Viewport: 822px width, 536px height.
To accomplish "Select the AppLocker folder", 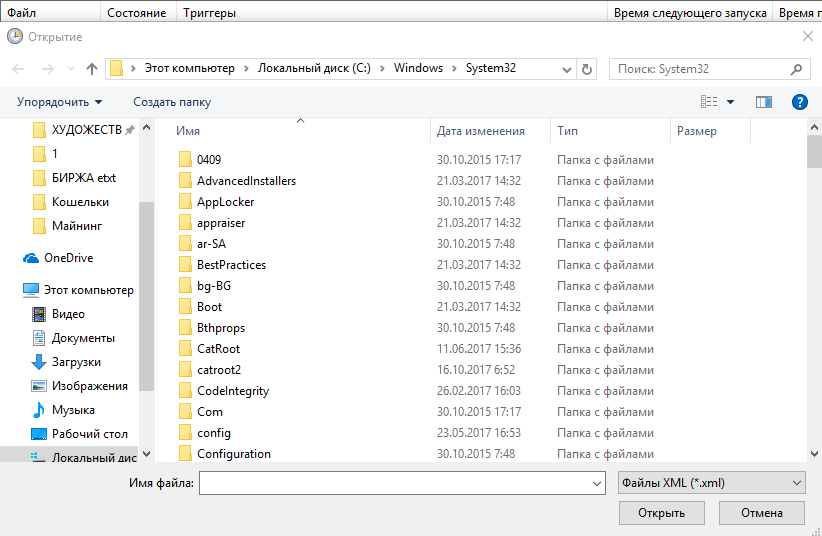I will pos(225,202).
